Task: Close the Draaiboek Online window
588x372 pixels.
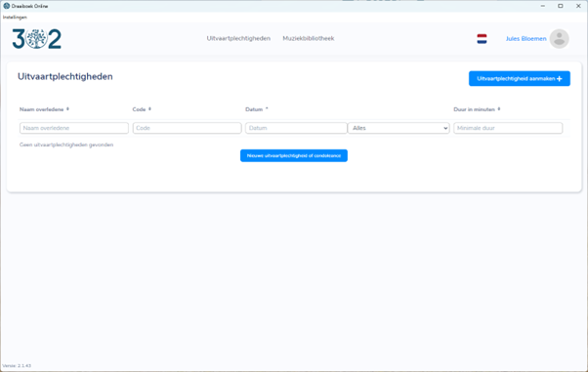Action: [x=578, y=6]
